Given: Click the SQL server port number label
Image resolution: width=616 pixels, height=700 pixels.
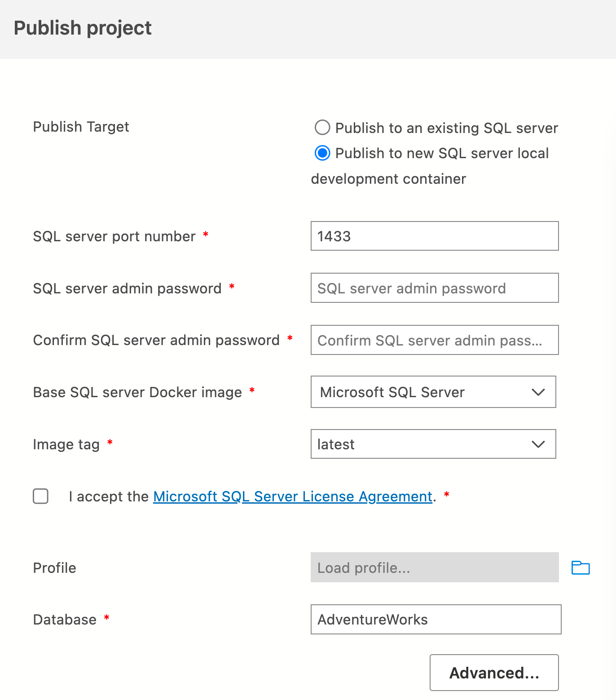Looking at the screenshot, I should (x=114, y=236).
